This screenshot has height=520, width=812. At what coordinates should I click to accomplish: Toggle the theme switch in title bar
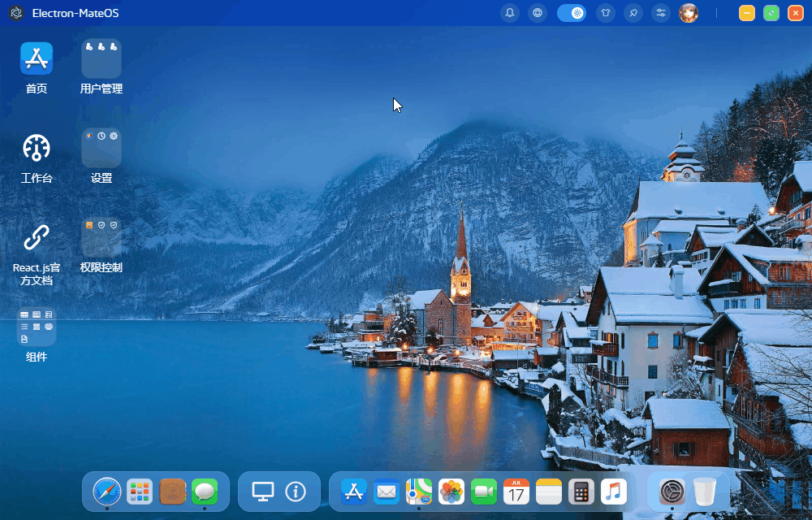click(x=571, y=13)
